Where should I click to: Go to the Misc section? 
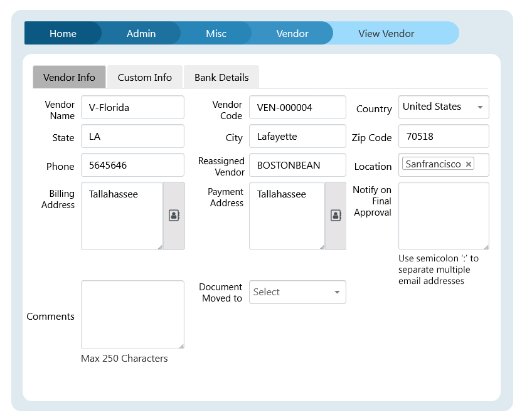pos(215,33)
